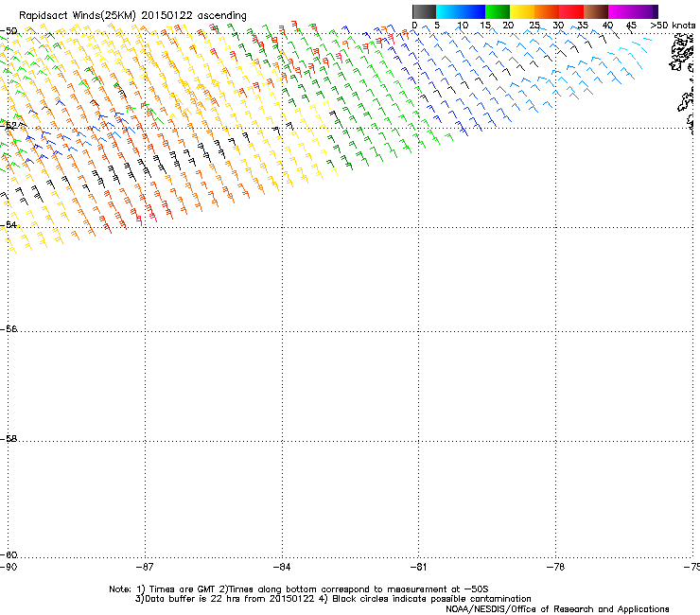This screenshot has width=700, height=615.
Task: Click the green 15-20 knots legend color
Action: tap(498, 11)
